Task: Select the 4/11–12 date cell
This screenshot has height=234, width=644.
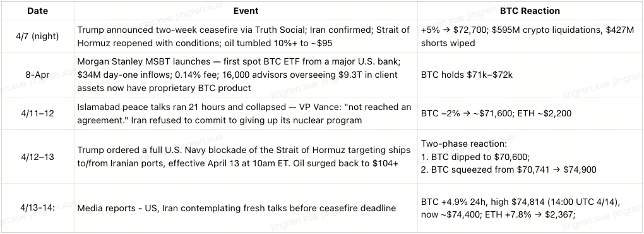Action: point(37,113)
